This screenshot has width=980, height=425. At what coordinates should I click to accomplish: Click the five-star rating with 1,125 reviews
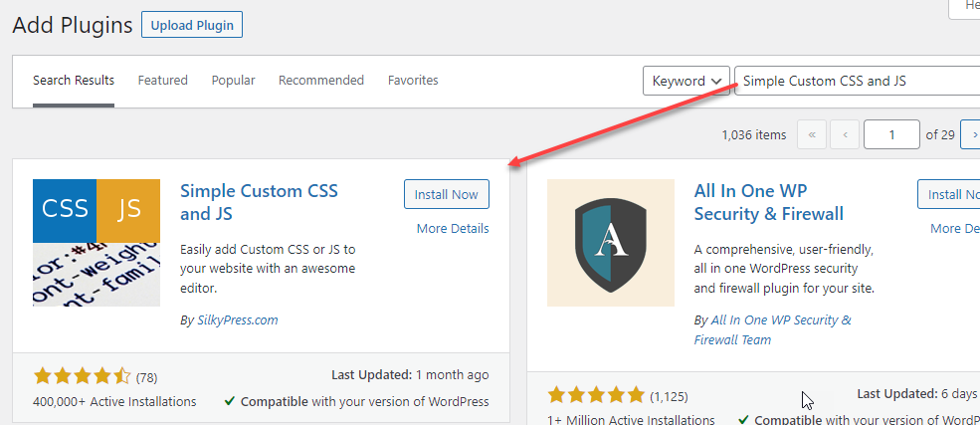(596, 395)
